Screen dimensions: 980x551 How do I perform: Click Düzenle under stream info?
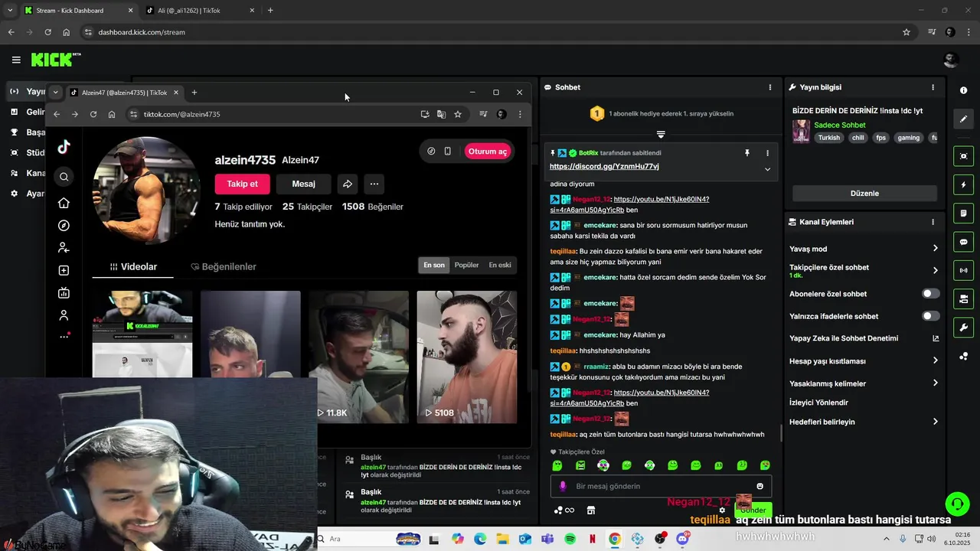pos(864,193)
